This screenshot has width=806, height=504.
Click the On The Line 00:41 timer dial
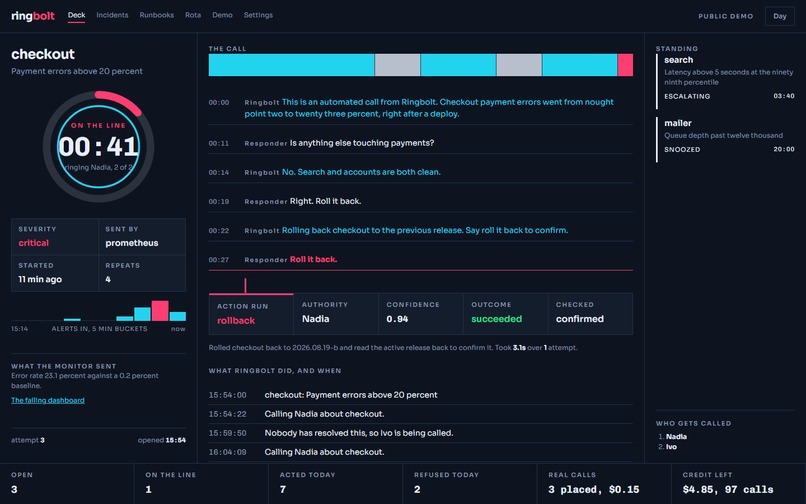click(98, 147)
